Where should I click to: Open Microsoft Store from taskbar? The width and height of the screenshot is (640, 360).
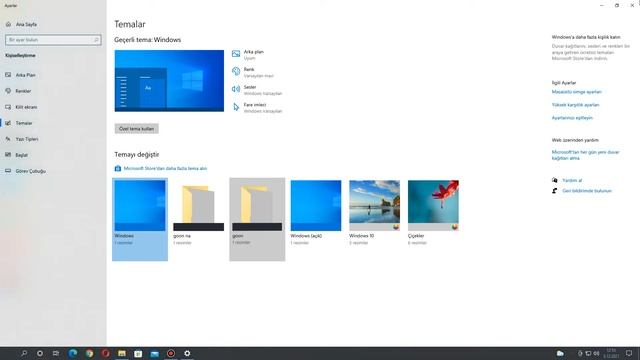coord(138,353)
